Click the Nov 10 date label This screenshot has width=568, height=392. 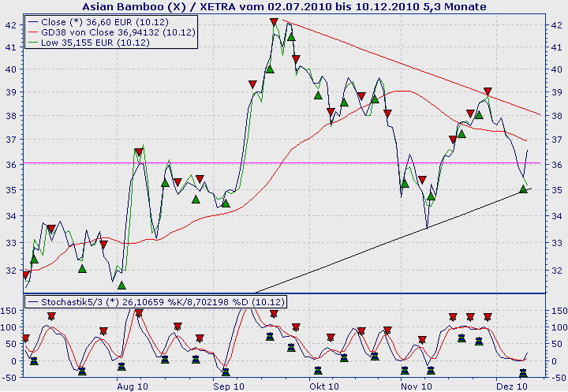[x=417, y=386]
